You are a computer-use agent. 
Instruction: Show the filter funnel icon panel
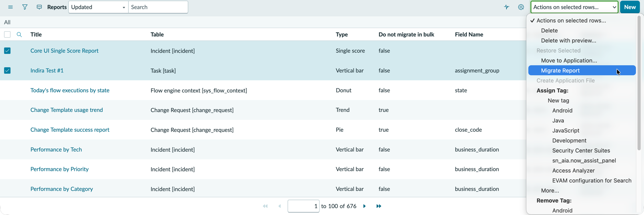25,7
